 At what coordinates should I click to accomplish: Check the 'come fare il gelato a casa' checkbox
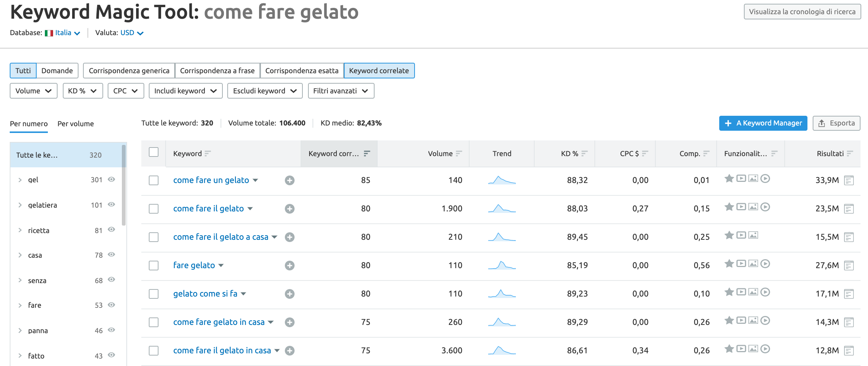click(154, 237)
